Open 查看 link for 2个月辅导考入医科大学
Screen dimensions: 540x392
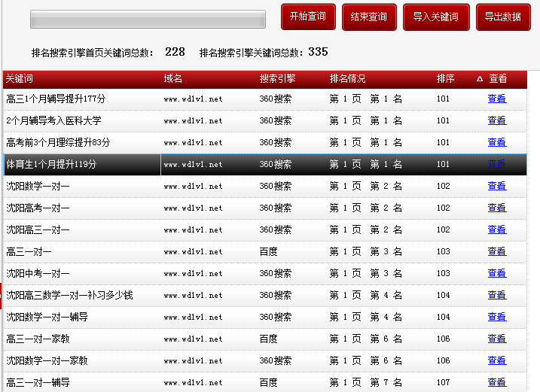(496, 120)
